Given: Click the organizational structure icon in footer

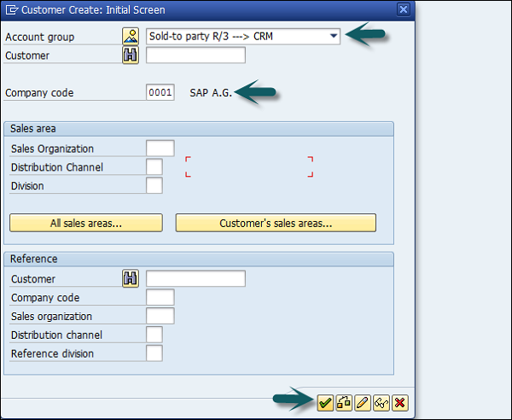Looking at the screenshot, I should (x=344, y=402).
